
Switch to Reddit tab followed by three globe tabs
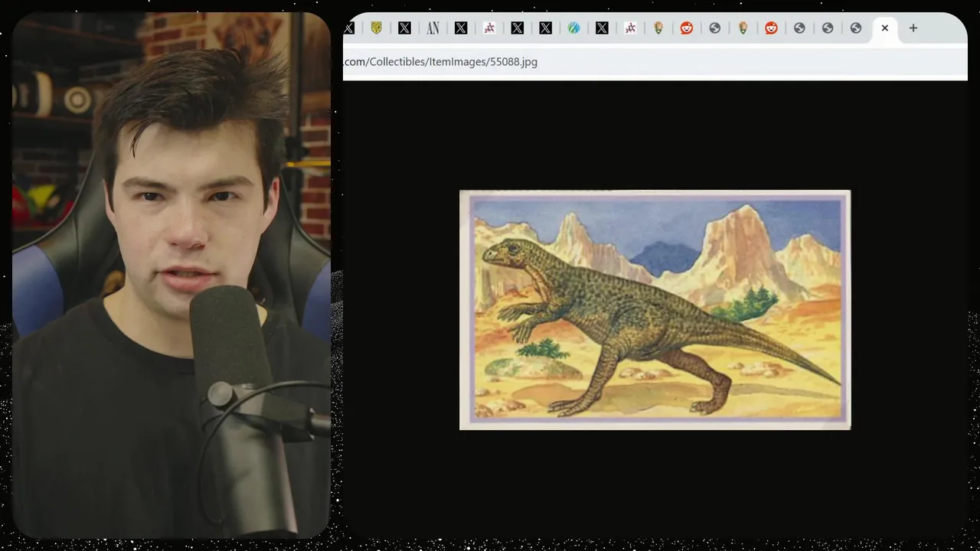pyautogui.click(x=771, y=28)
